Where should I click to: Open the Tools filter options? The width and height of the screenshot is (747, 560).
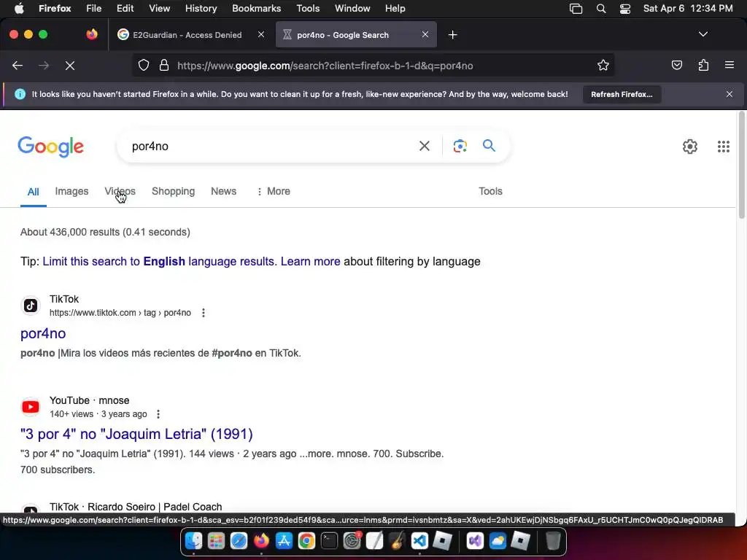pos(490,192)
